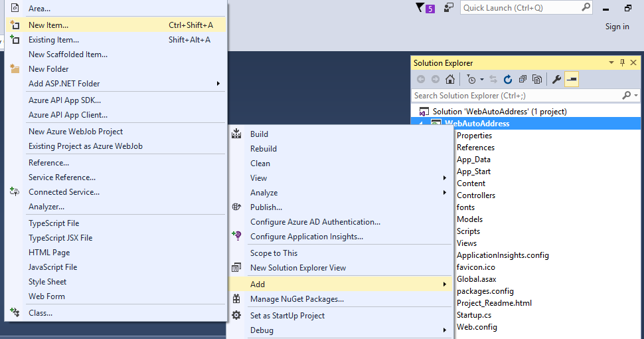The height and width of the screenshot is (339, 644).
Task: Click the feedback icon beside Quick Launch
Action: (449, 8)
